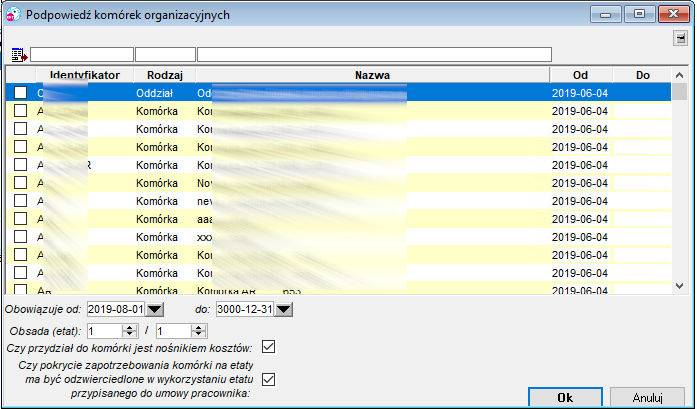Image resolution: width=697 pixels, height=409 pixels.
Task: Sort by the Rodzaj column header
Action: [x=165, y=75]
